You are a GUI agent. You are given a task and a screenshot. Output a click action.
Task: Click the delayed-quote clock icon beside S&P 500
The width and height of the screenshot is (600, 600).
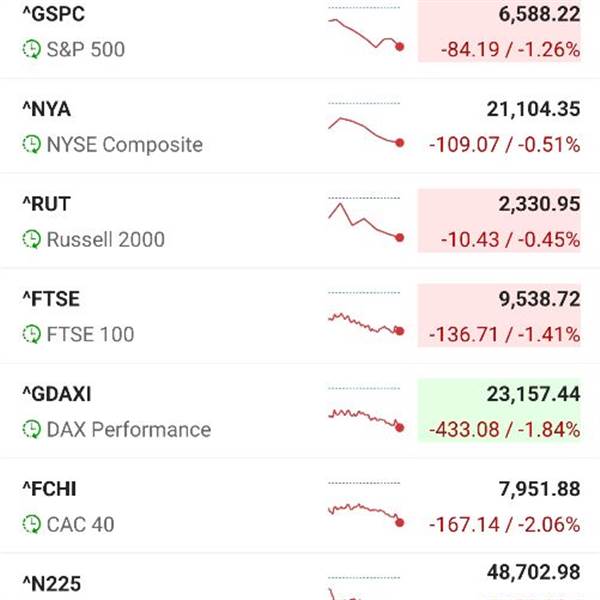(32, 49)
